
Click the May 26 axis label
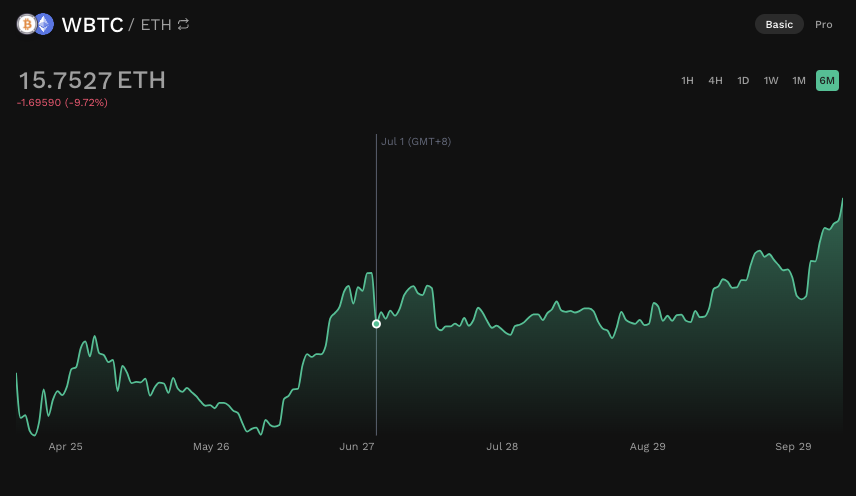click(211, 446)
